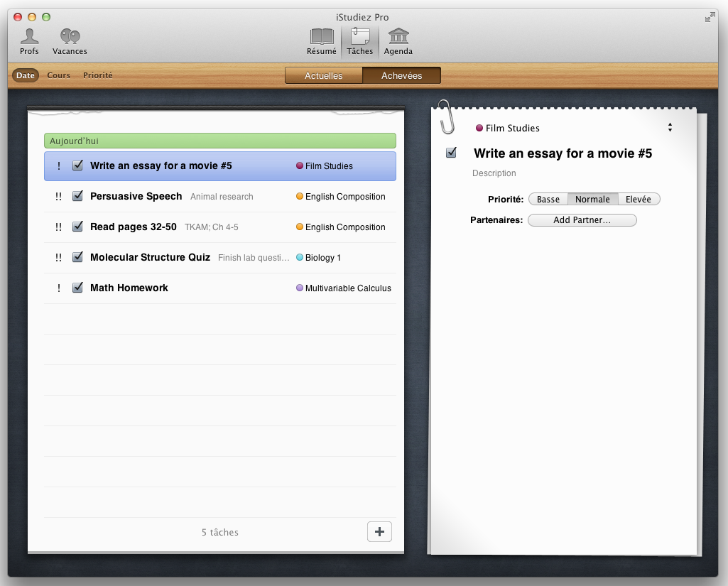Screen dimensions: 728x586
Task: Click priority marks beside Molecular Structure Quiz
Action: coord(58,257)
